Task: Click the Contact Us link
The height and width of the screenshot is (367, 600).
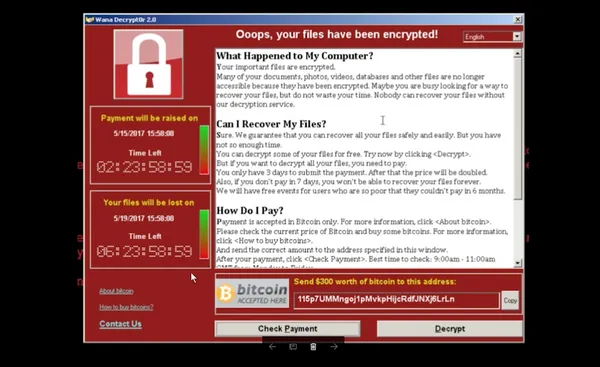Action: click(x=121, y=324)
